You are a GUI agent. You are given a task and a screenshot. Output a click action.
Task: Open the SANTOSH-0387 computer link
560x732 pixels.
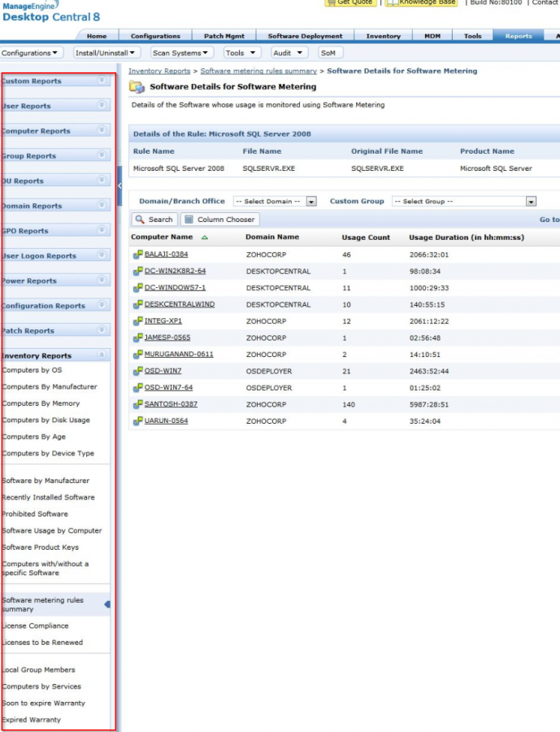[x=171, y=404]
